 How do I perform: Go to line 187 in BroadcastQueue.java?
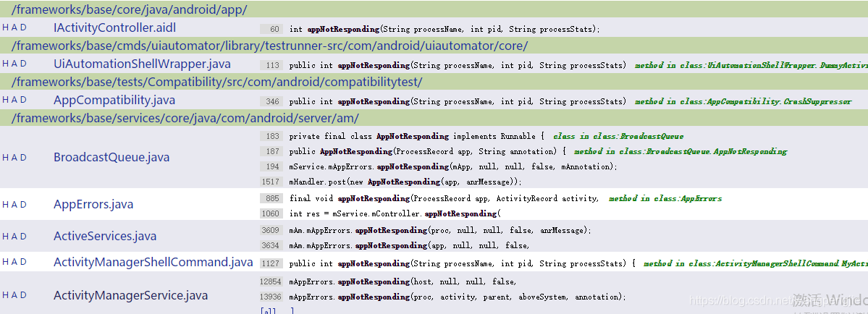273,151
